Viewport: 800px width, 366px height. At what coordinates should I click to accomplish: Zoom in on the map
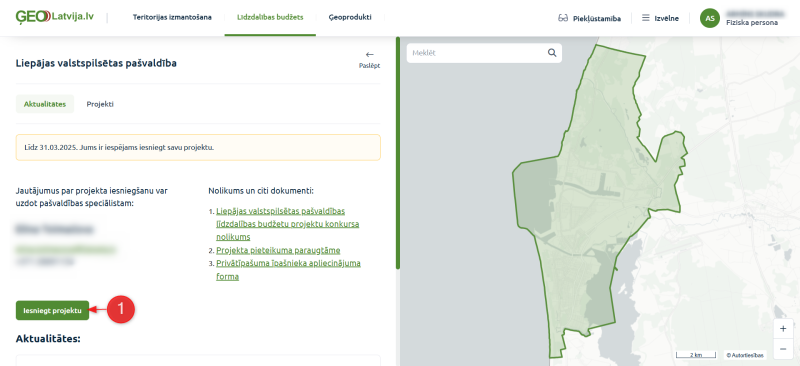783,329
